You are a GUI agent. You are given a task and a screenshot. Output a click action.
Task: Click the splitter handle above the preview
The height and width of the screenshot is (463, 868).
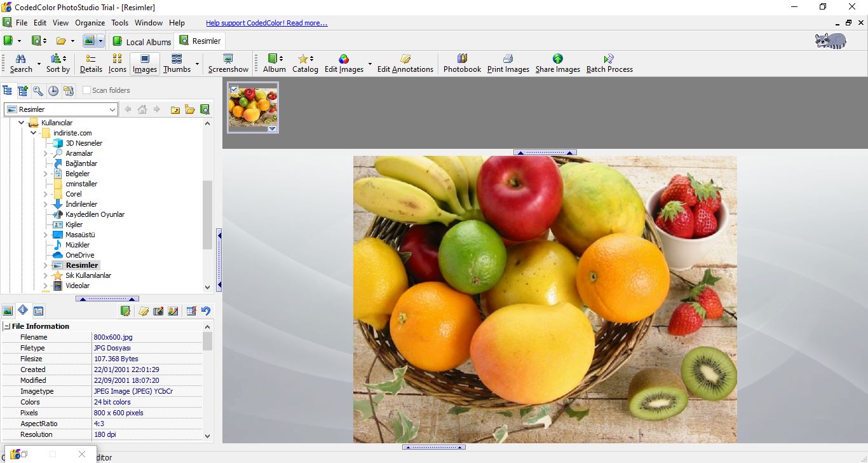click(545, 153)
